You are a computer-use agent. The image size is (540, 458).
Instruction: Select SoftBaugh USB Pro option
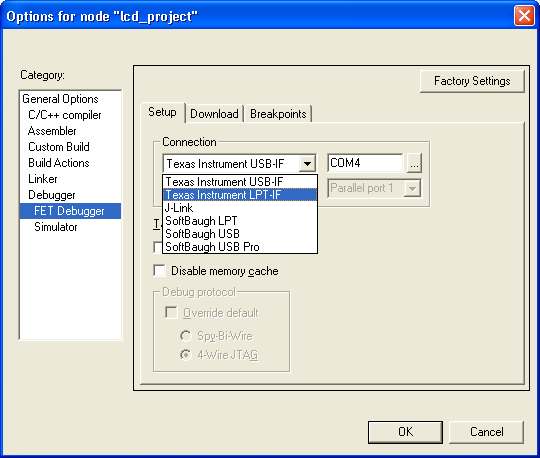[x=240, y=247]
